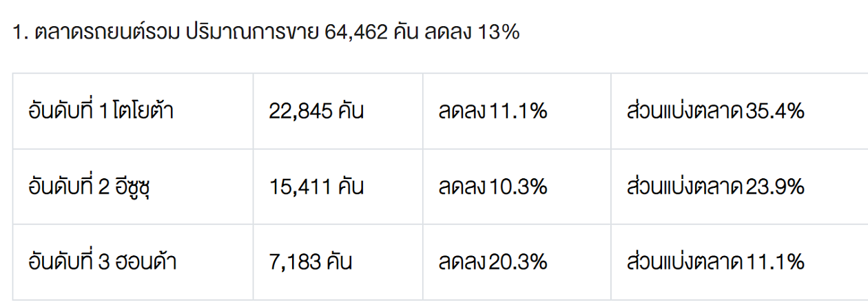Select the "ส่วนแบ่งตลาด 23.9%" cell
Image resolution: width=868 pixels, height=307 pixels.
click(716, 187)
